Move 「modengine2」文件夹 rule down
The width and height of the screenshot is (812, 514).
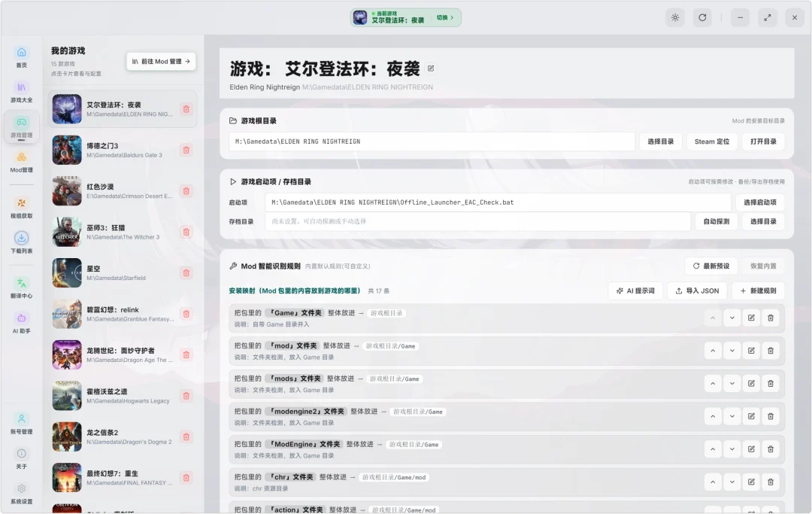(732, 416)
